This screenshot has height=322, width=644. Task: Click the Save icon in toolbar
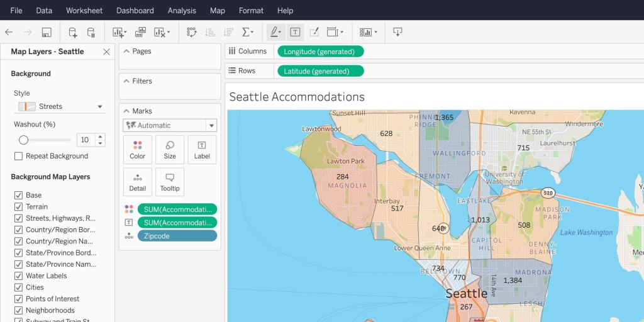[x=47, y=32]
